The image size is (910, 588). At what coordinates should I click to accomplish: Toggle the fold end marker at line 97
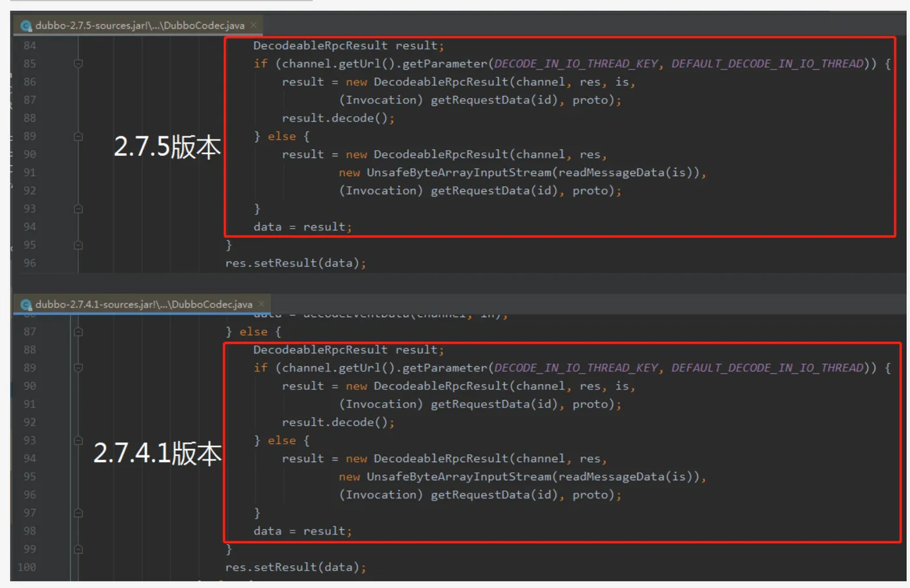78,513
